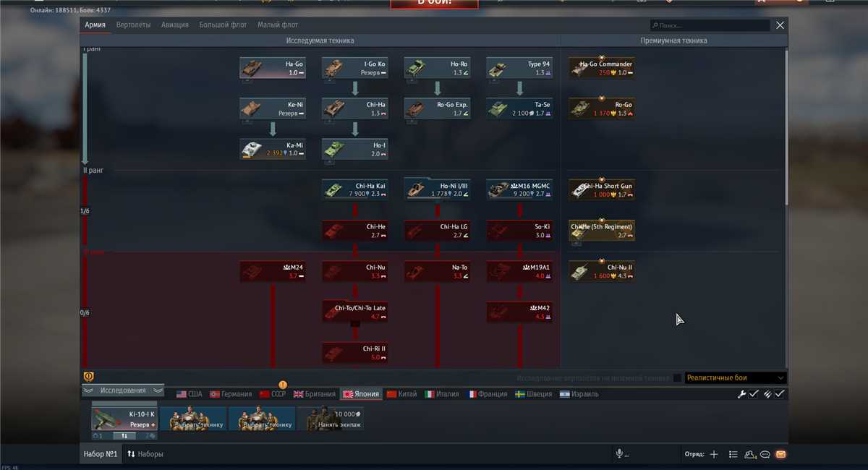Click the orange warning badge above СССР

(x=283, y=385)
